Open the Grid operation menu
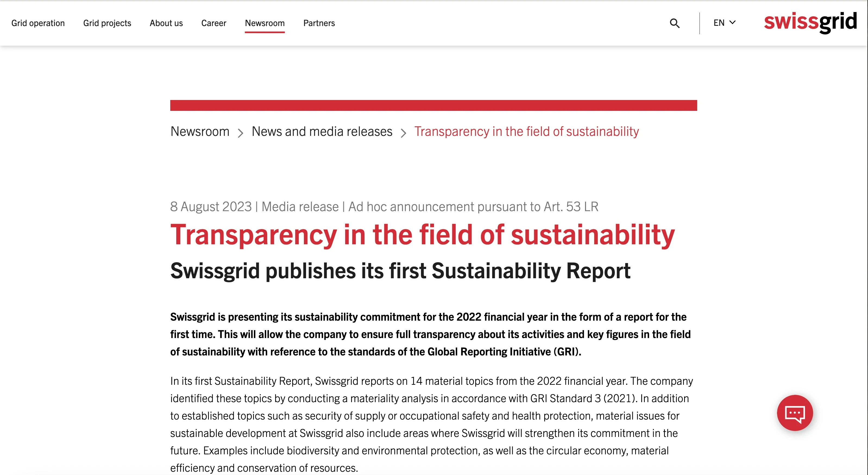Viewport: 868px width, 475px height. (38, 23)
